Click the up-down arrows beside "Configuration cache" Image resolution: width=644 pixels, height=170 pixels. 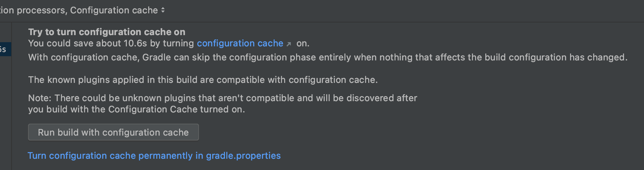[x=163, y=10]
